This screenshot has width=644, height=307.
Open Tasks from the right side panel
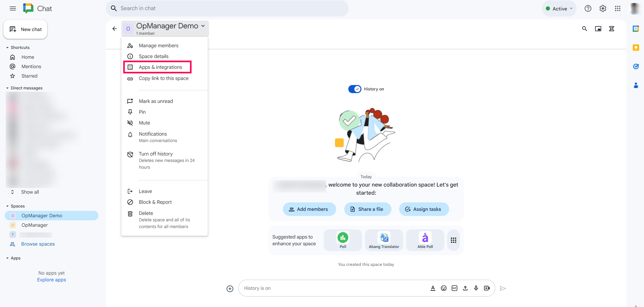[x=636, y=66]
